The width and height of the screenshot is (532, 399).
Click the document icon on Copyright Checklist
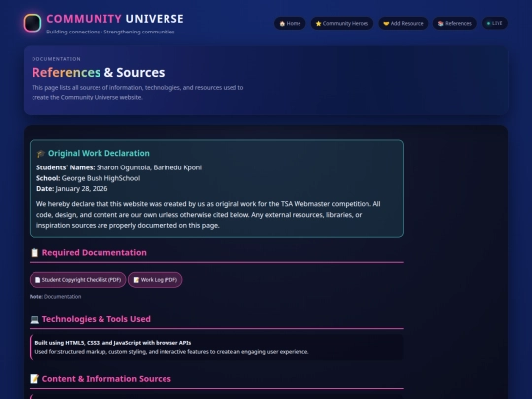point(38,280)
